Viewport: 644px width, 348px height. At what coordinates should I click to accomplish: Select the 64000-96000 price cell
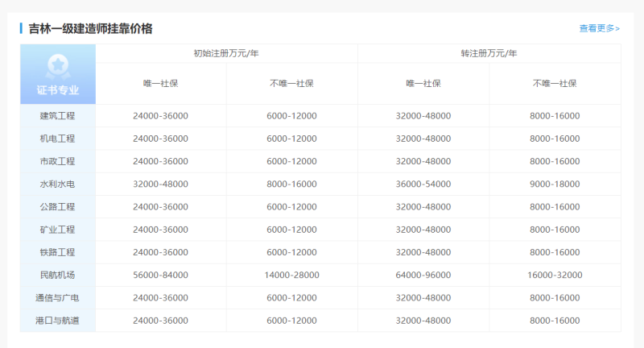pos(423,275)
